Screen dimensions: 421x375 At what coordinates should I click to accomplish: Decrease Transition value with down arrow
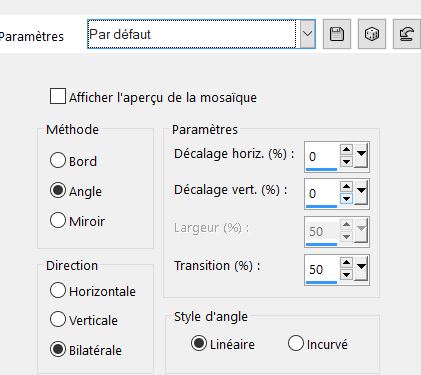coord(346,274)
